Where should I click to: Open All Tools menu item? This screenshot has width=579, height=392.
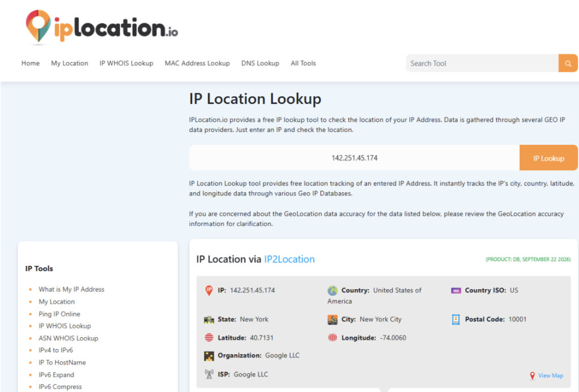(303, 63)
